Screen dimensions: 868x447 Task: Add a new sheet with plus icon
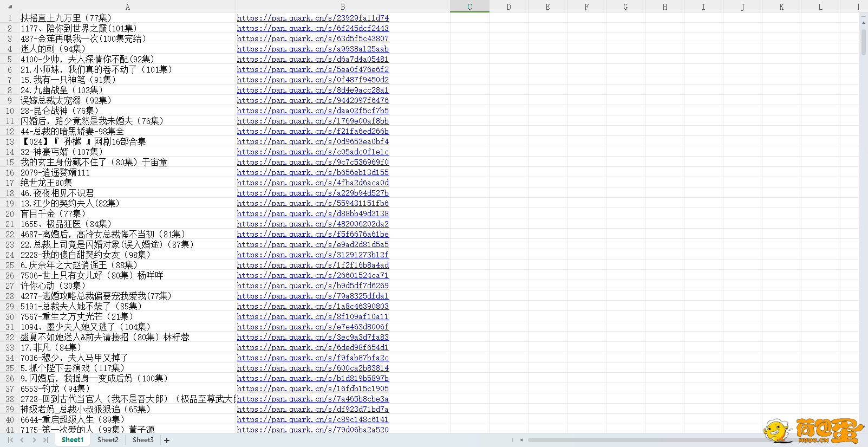tap(167, 440)
